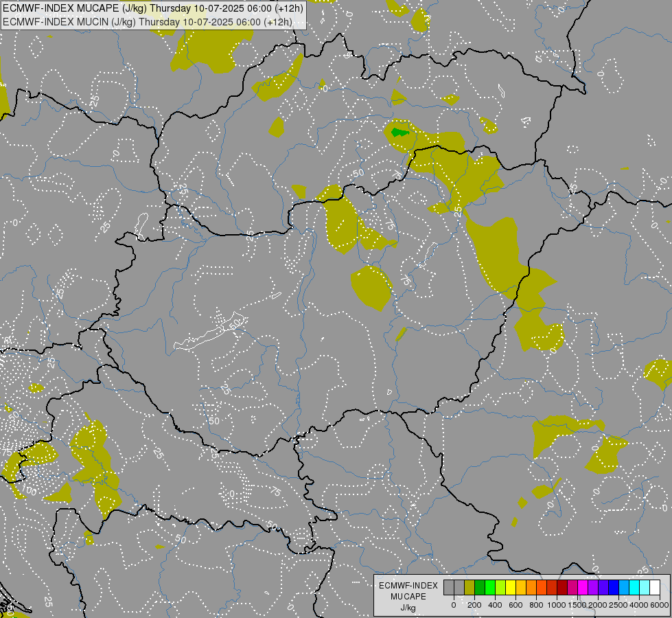This screenshot has width=672, height=618.
Task: Select the bright green legend swatch before 400
Action: pos(490,588)
